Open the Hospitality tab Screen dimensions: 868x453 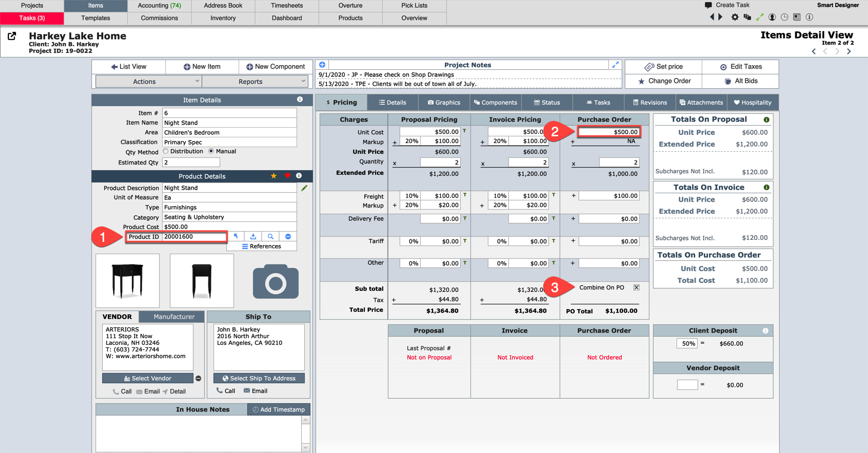pyautogui.click(x=753, y=102)
